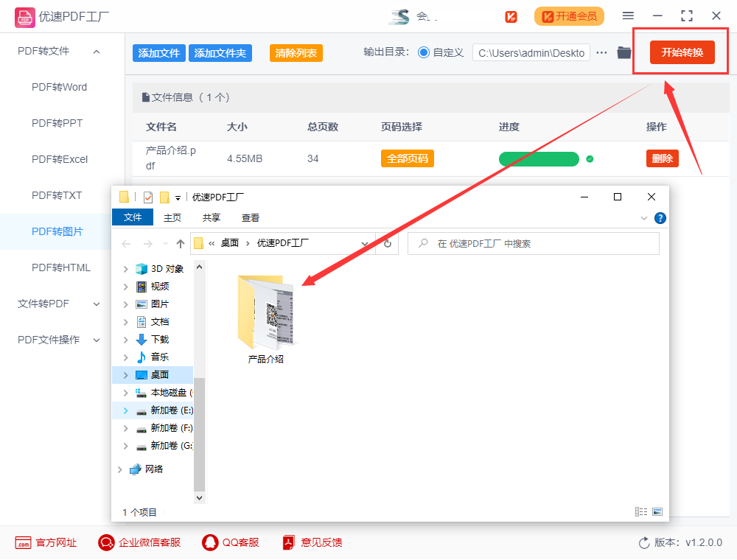This screenshot has height=560, width=737.
Task: Select 音乐 in Explorer navigation pane
Action: pos(153,357)
